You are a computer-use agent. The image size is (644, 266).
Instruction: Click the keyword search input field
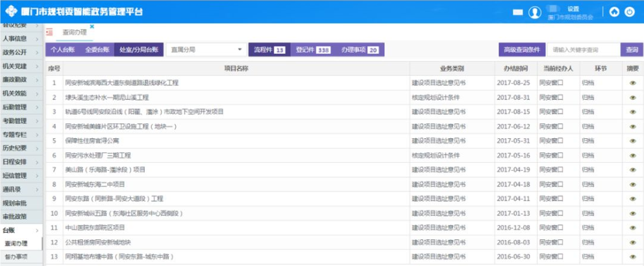pos(583,50)
